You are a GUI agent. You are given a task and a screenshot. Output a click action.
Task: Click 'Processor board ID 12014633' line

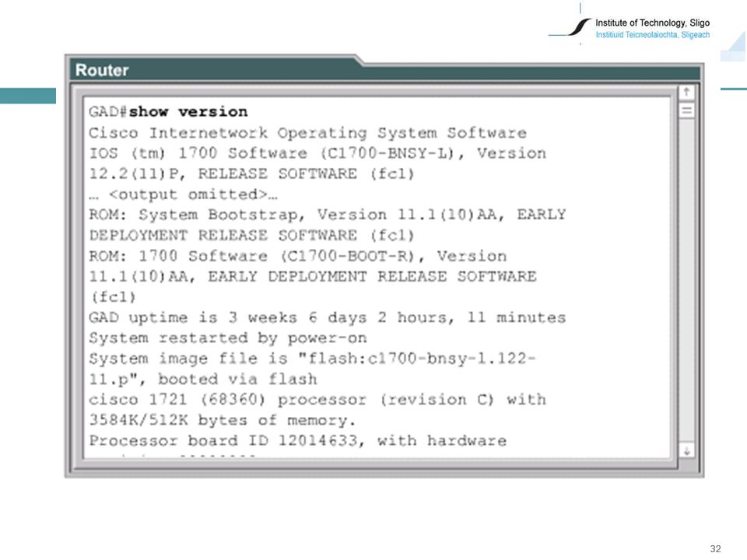(298, 441)
